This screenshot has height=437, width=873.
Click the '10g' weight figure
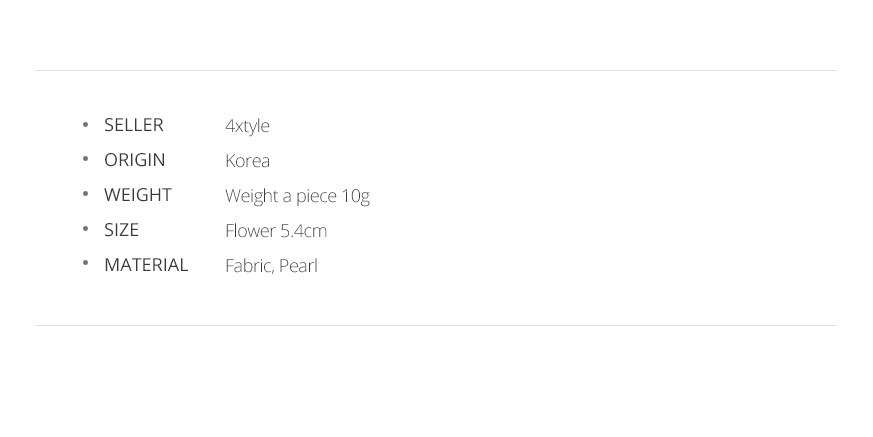click(x=355, y=197)
